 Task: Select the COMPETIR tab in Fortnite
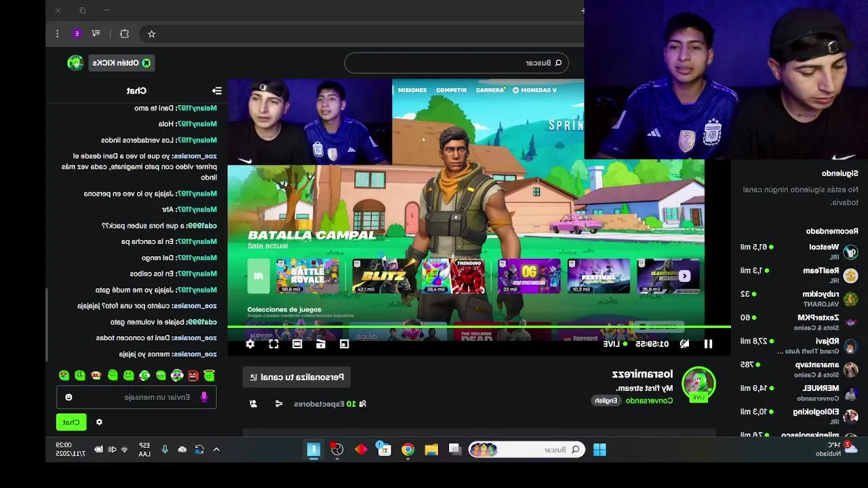451,90
